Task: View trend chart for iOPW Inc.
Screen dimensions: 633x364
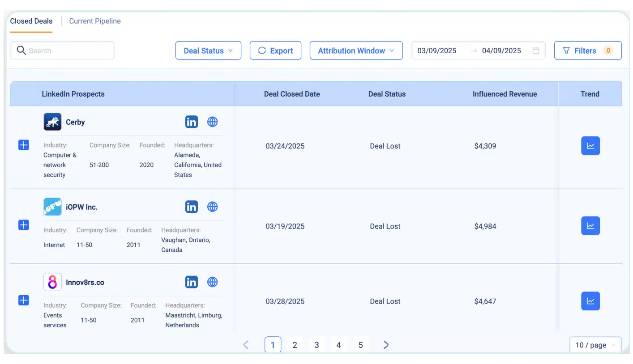Action: click(x=590, y=226)
